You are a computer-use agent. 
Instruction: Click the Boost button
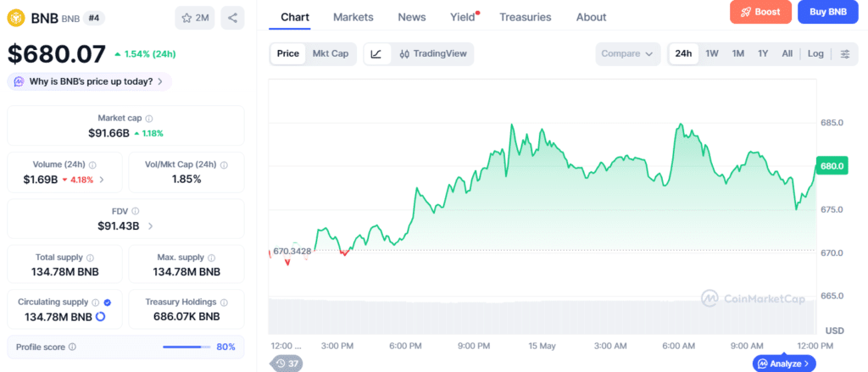coord(760,12)
